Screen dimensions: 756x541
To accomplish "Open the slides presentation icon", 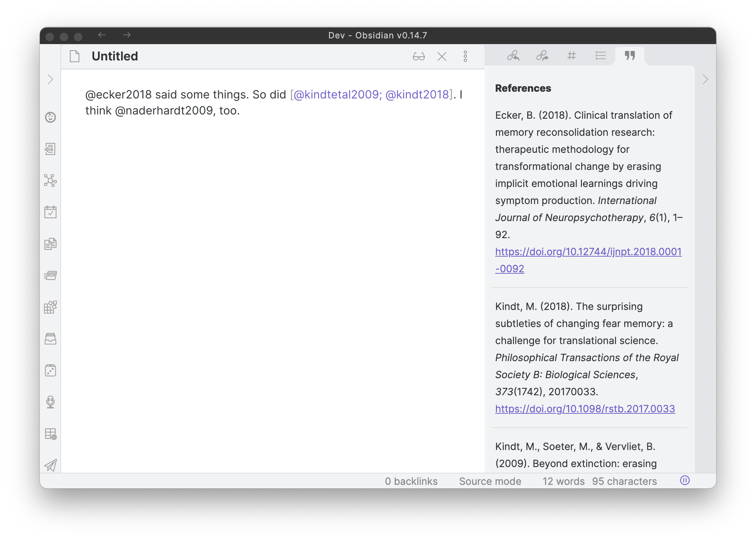I will coord(50,275).
